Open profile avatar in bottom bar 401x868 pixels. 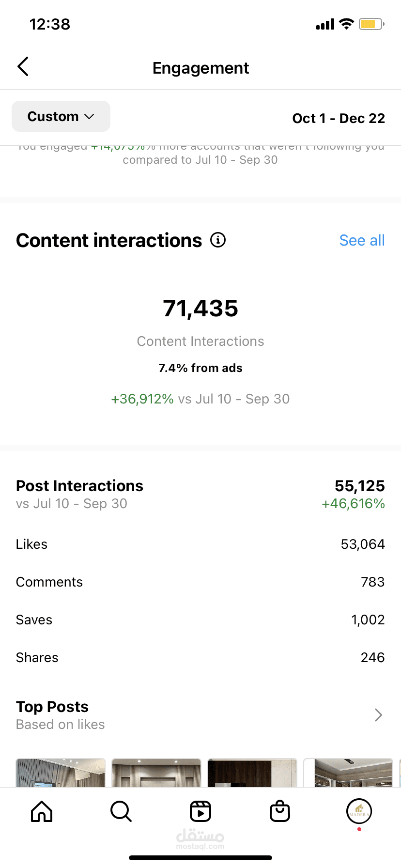pyautogui.click(x=359, y=811)
